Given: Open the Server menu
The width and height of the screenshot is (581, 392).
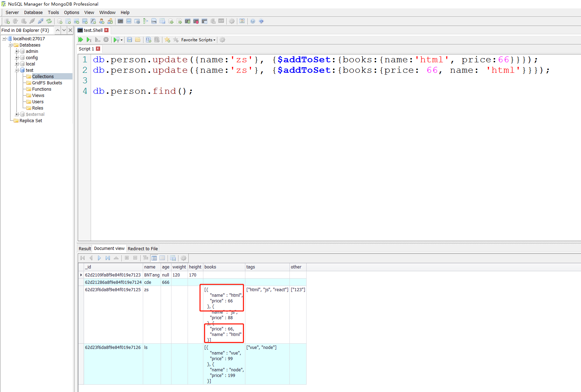Looking at the screenshot, I should (x=12, y=13).
